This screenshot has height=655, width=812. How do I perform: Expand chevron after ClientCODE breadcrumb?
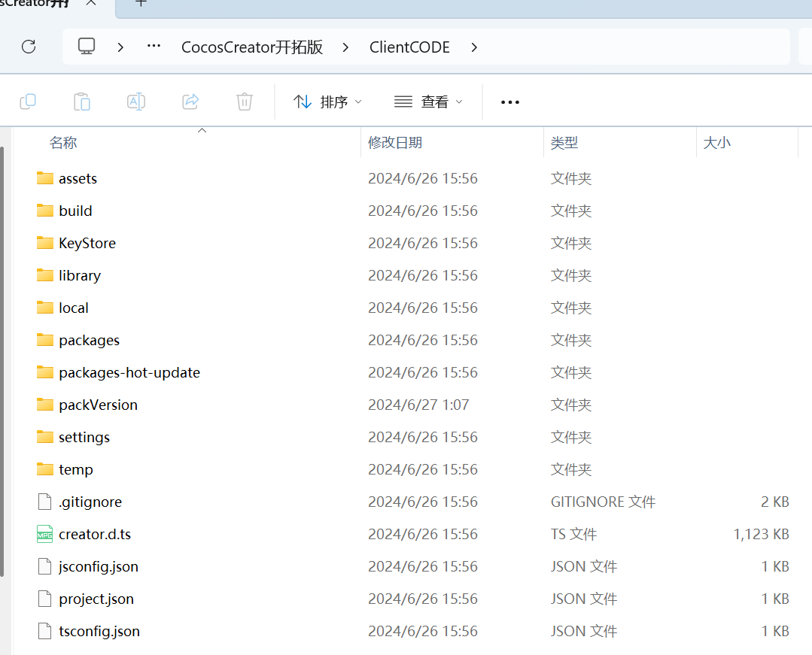(x=474, y=47)
